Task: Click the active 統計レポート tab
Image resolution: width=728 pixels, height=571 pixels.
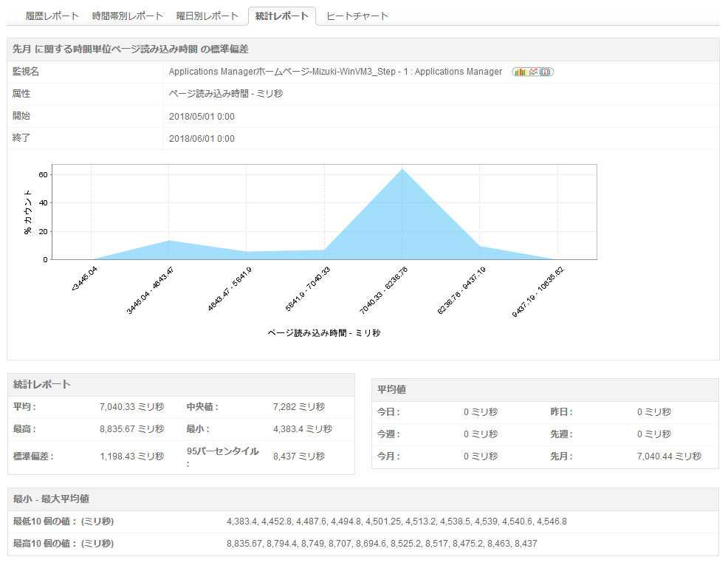Action: (281, 16)
